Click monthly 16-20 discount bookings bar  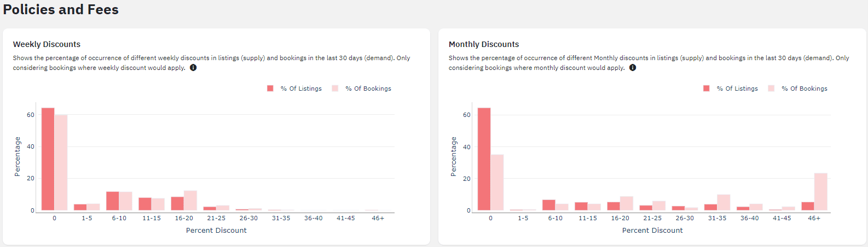tap(627, 203)
